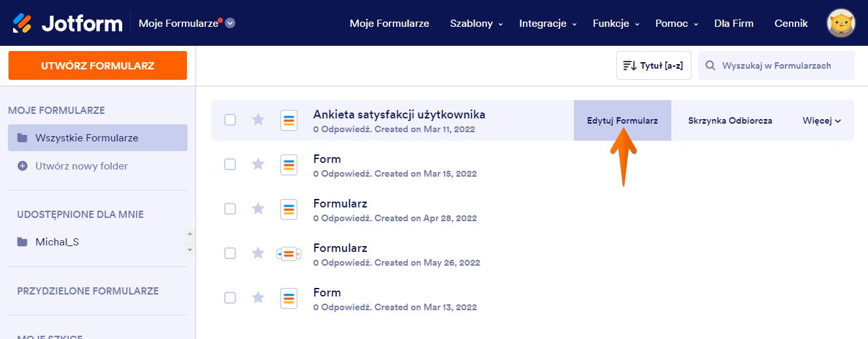The width and height of the screenshot is (868, 339).
Task: Star the form created on Mar 13, 2022
Action: (258, 298)
